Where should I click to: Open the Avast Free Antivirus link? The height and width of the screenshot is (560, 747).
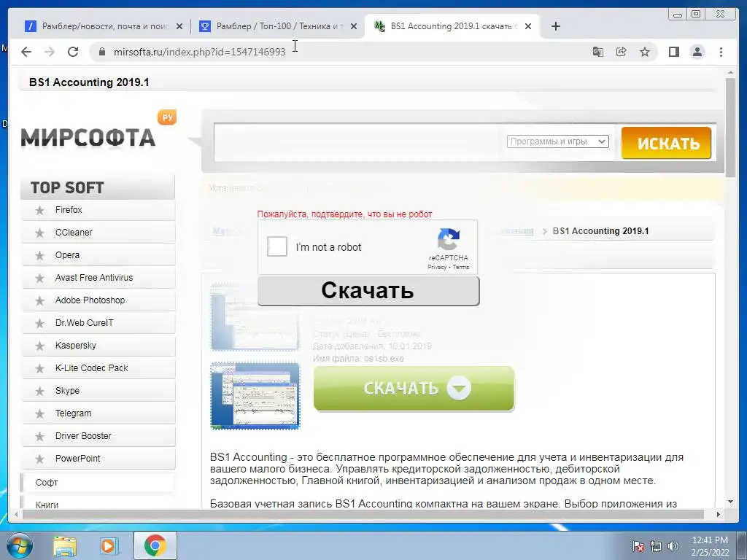(94, 278)
